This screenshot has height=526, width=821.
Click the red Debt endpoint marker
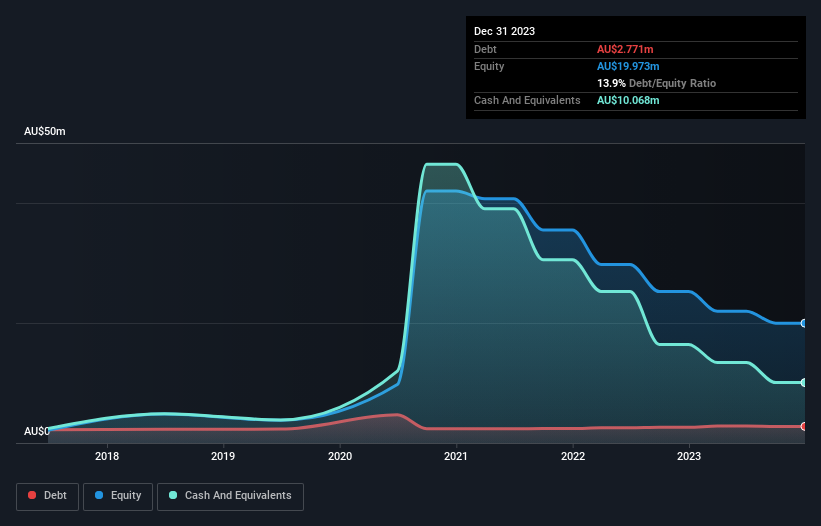pyautogui.click(x=804, y=427)
